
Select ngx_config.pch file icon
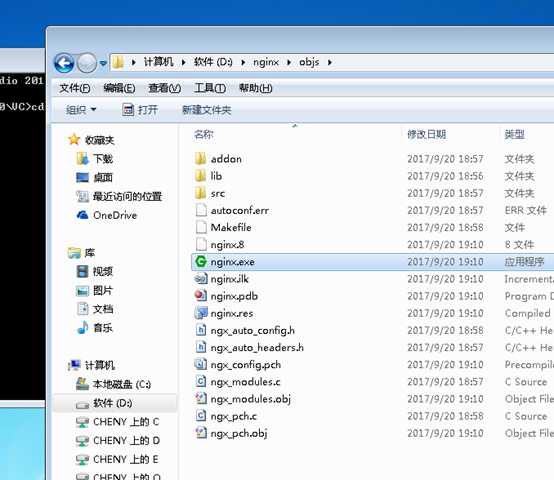201,364
